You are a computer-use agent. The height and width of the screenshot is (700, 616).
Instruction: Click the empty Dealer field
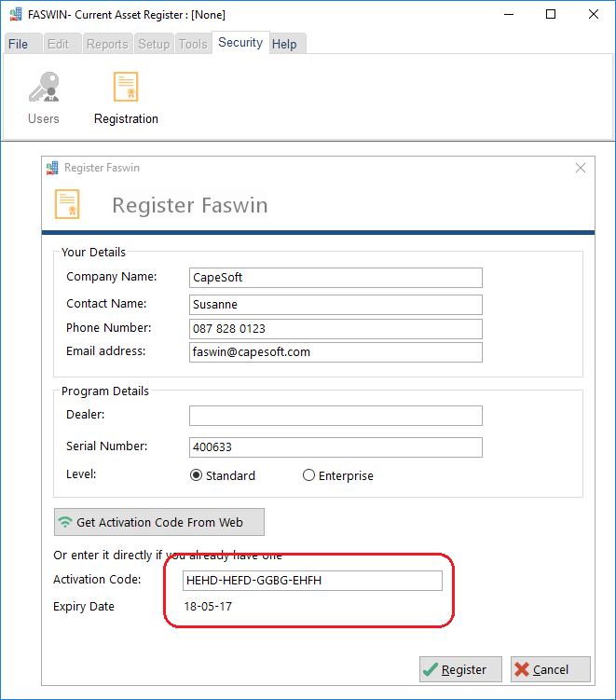335,416
